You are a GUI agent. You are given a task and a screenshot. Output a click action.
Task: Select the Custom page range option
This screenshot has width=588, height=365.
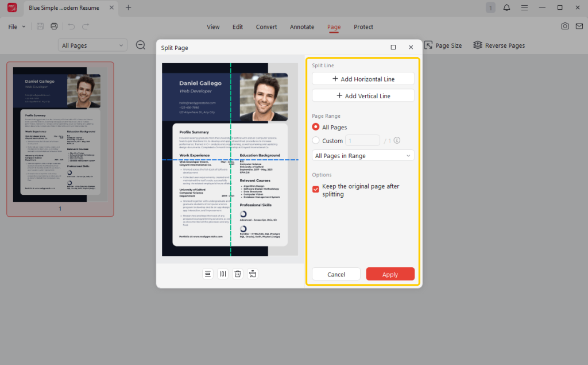pos(315,140)
